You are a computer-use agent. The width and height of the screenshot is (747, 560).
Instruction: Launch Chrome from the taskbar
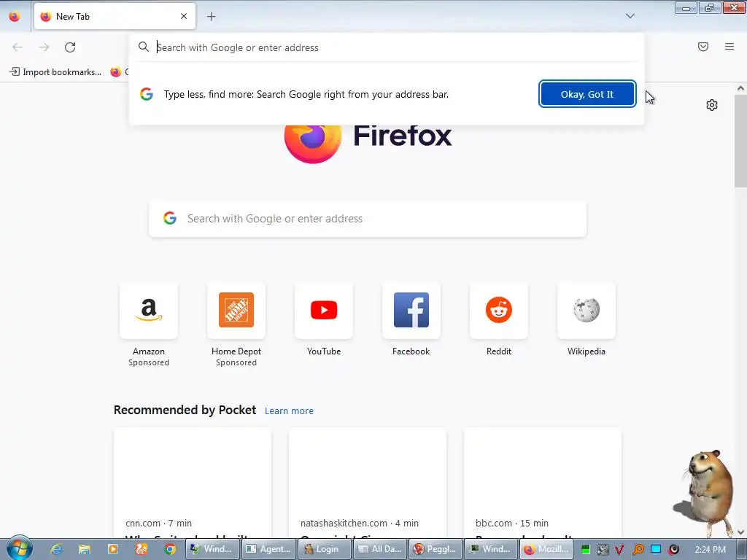(x=169, y=549)
